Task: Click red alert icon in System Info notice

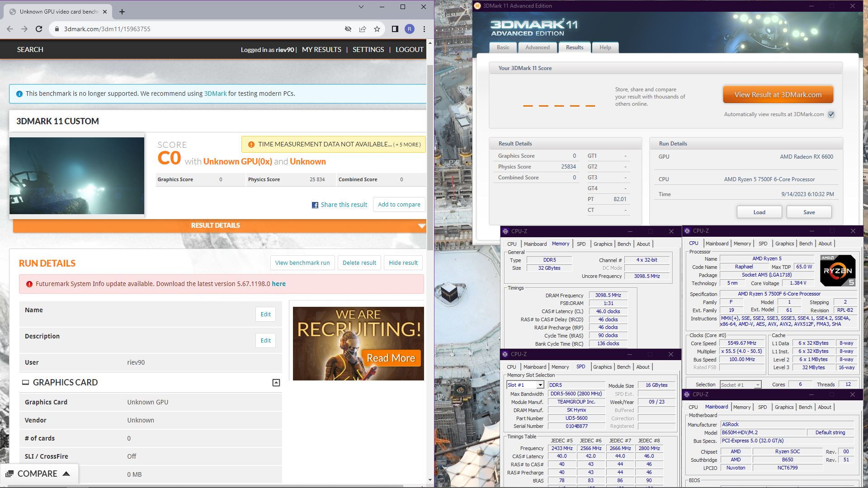Action: tap(29, 284)
